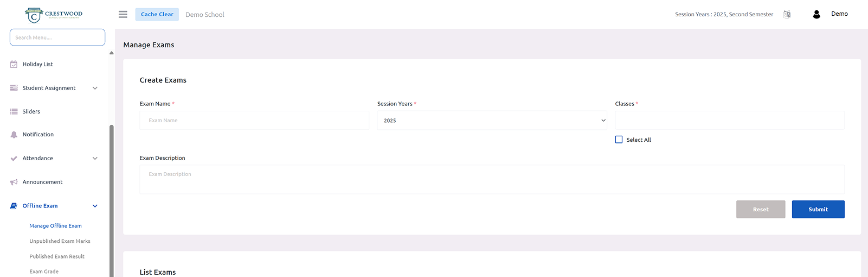Click the Cache Clear button

pyautogui.click(x=157, y=15)
